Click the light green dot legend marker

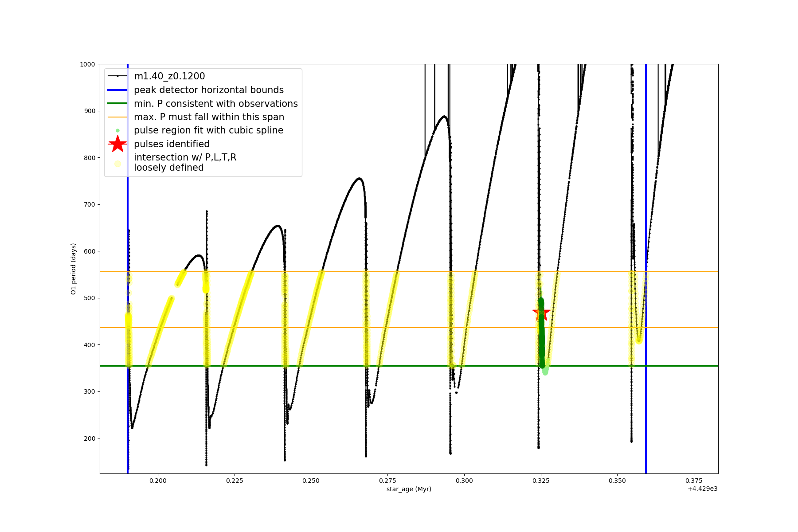coord(117,130)
